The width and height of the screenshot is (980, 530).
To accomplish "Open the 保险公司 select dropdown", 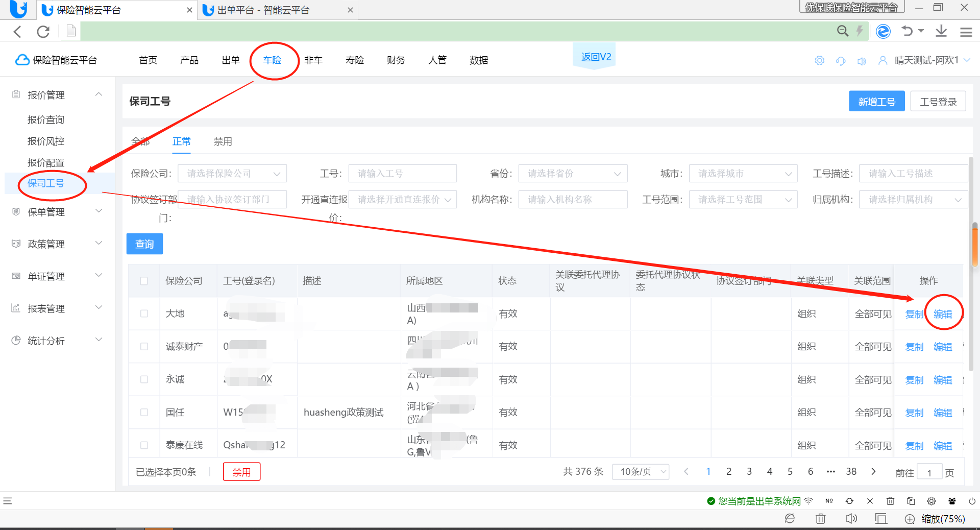I will (232, 174).
